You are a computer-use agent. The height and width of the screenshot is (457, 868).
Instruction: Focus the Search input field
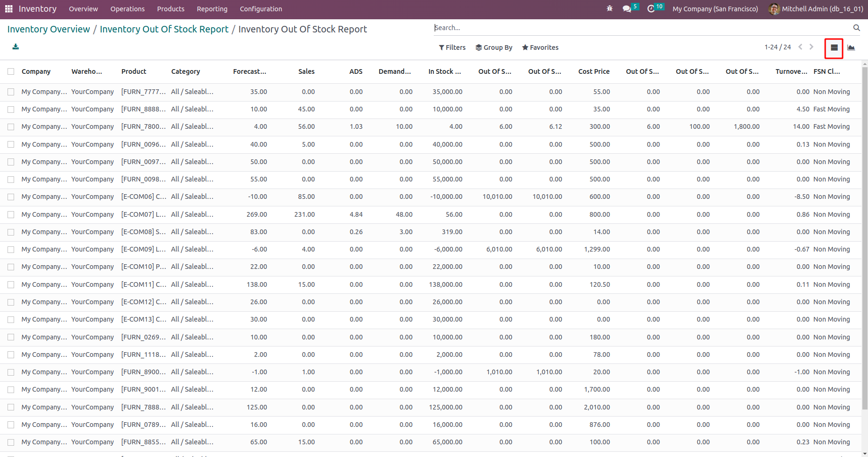[x=640, y=28]
